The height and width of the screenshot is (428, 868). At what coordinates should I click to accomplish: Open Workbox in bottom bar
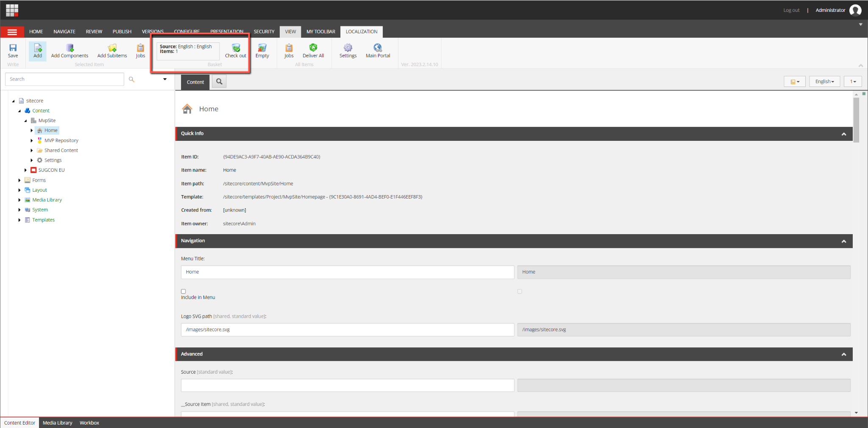tap(89, 423)
